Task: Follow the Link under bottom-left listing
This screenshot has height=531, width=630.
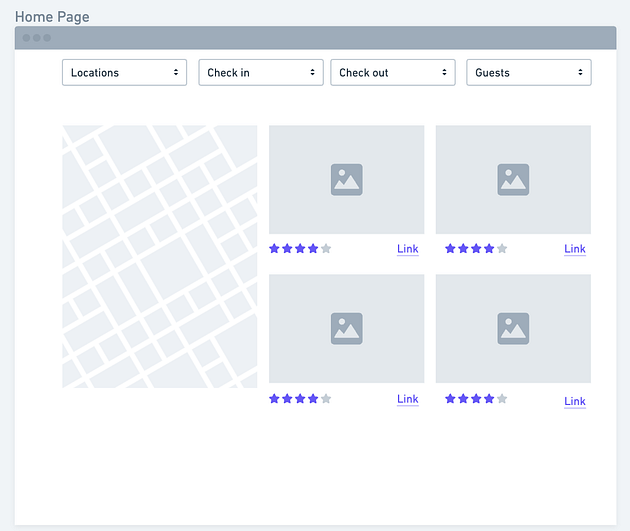Action: (x=408, y=399)
